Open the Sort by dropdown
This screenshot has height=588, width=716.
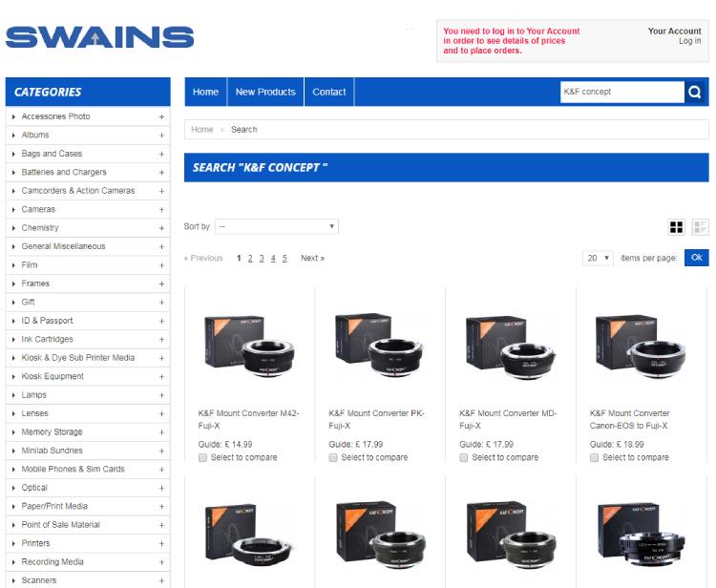click(277, 227)
